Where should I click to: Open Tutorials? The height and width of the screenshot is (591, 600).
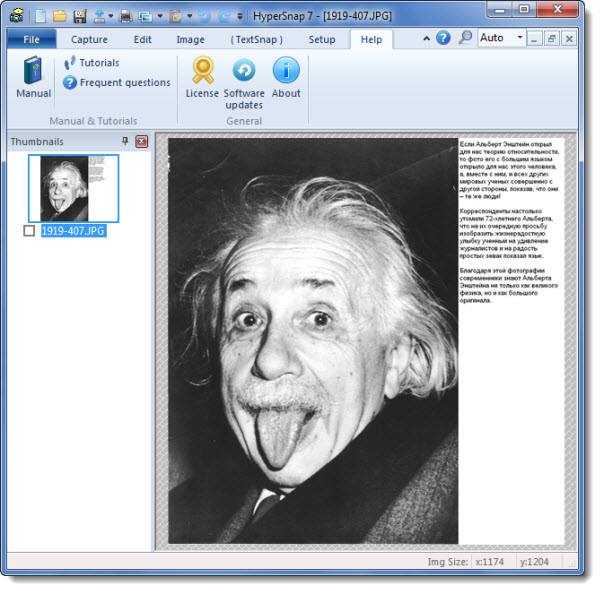92,63
